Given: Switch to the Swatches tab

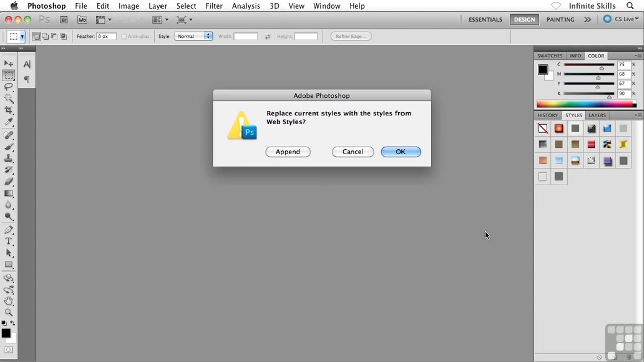Looking at the screenshot, I should (550, 56).
